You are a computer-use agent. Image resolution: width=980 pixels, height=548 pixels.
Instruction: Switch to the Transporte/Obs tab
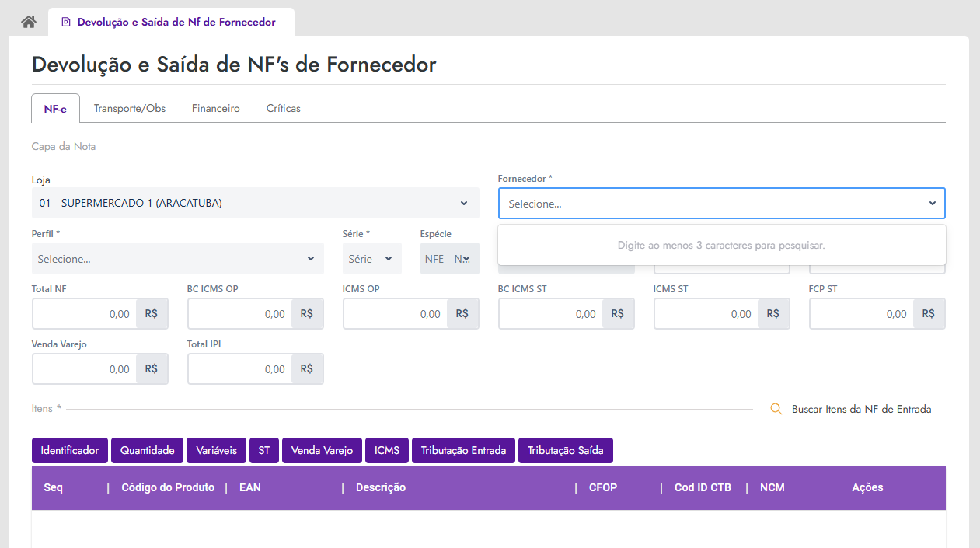pos(130,108)
